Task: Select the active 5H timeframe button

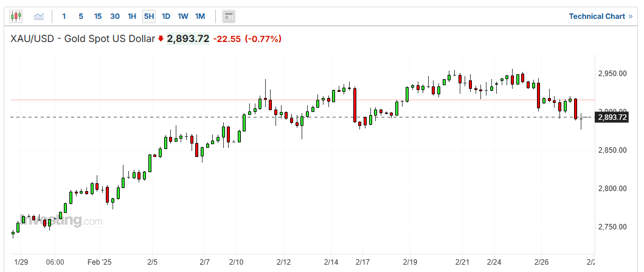Action: coord(148,16)
